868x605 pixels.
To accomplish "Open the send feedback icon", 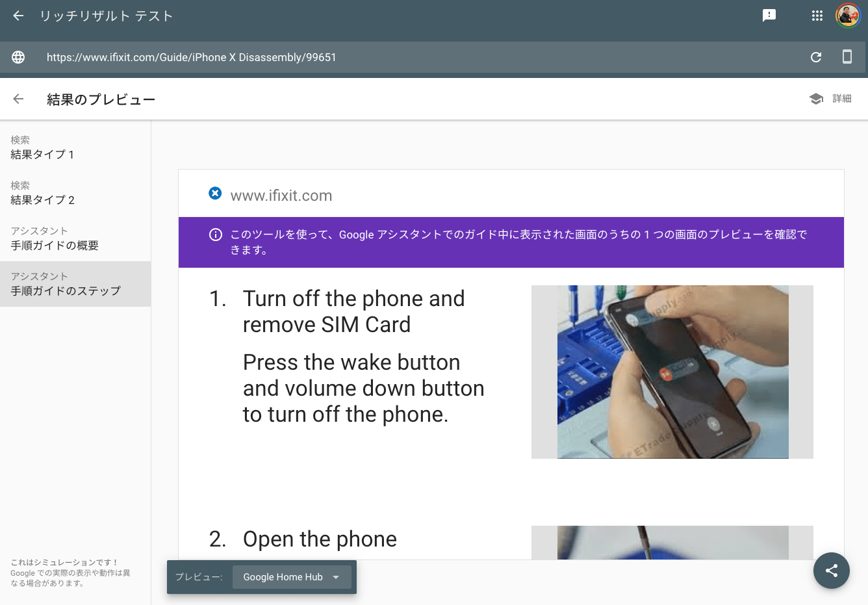I will point(769,16).
